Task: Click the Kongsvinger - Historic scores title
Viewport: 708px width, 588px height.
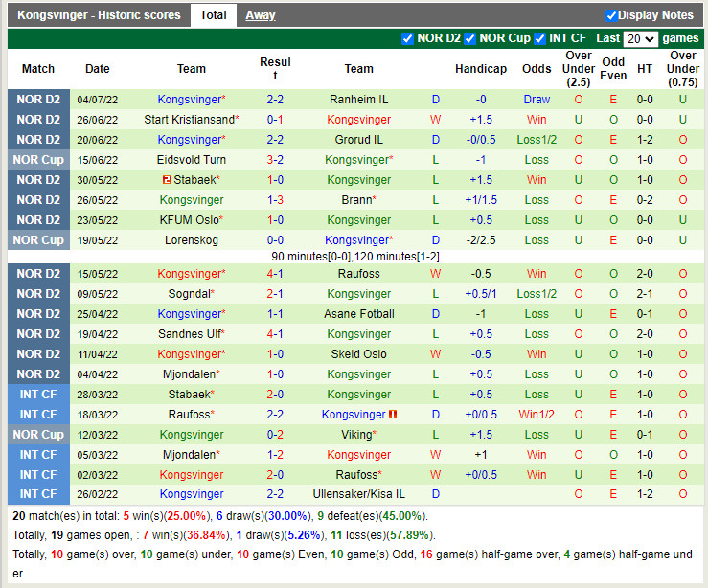Action: pyautogui.click(x=99, y=15)
